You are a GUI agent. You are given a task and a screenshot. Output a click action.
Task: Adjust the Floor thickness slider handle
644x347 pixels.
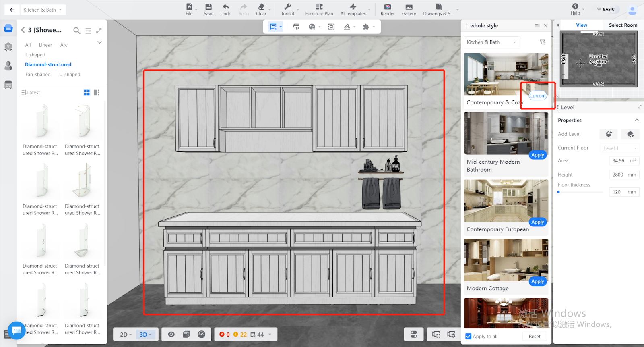coord(559,192)
